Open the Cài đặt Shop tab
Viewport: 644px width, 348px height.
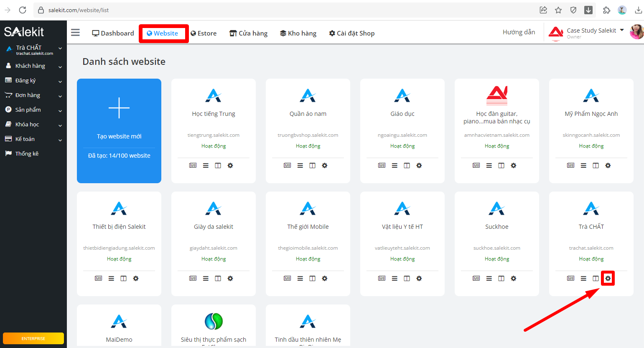(351, 33)
